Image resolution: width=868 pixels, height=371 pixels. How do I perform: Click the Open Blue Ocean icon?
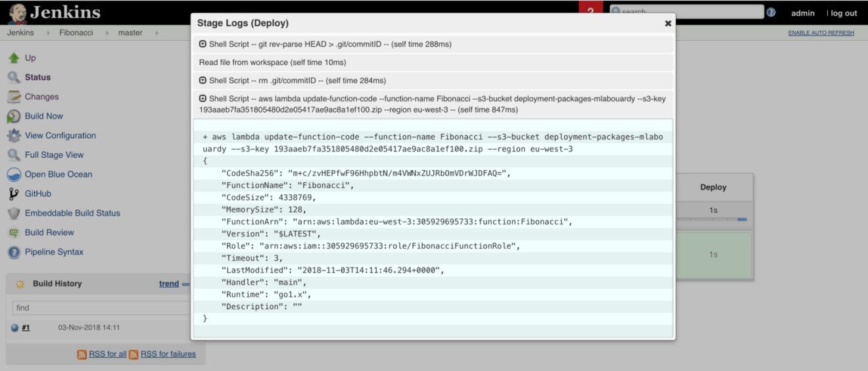pos(14,174)
